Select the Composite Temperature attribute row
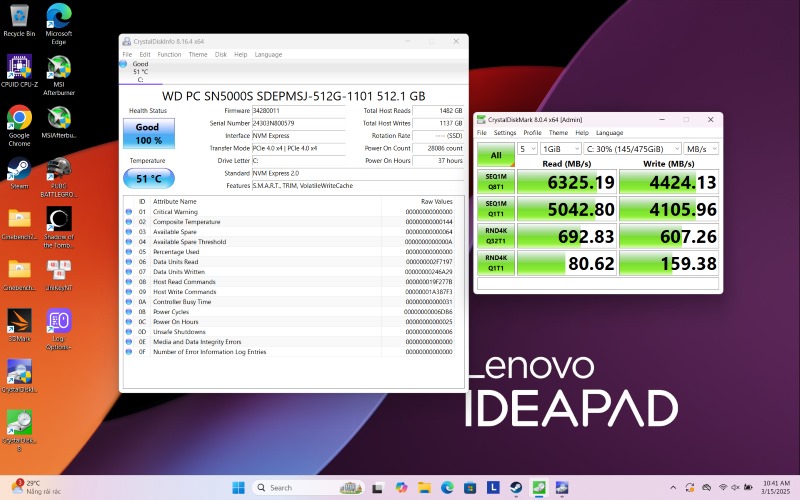 coord(289,222)
